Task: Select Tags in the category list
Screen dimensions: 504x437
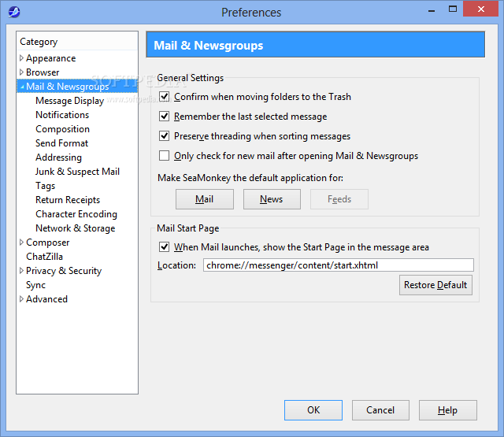Action: (x=46, y=186)
